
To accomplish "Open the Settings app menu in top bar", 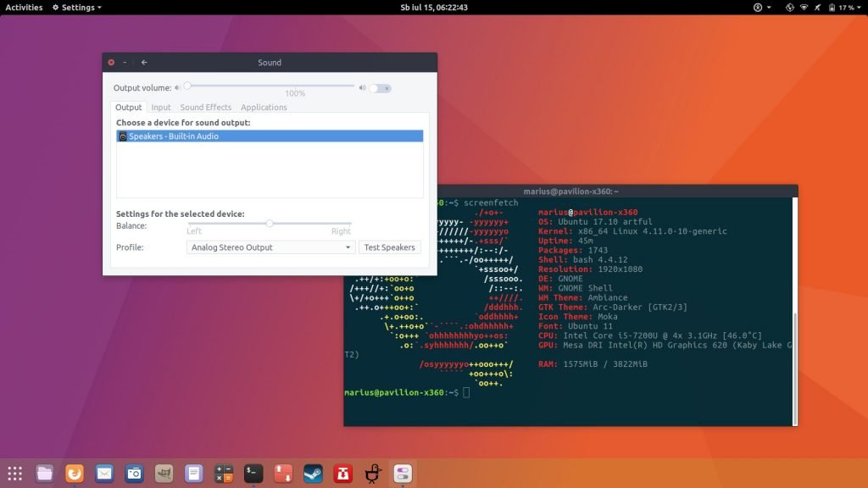I will 76,7.
